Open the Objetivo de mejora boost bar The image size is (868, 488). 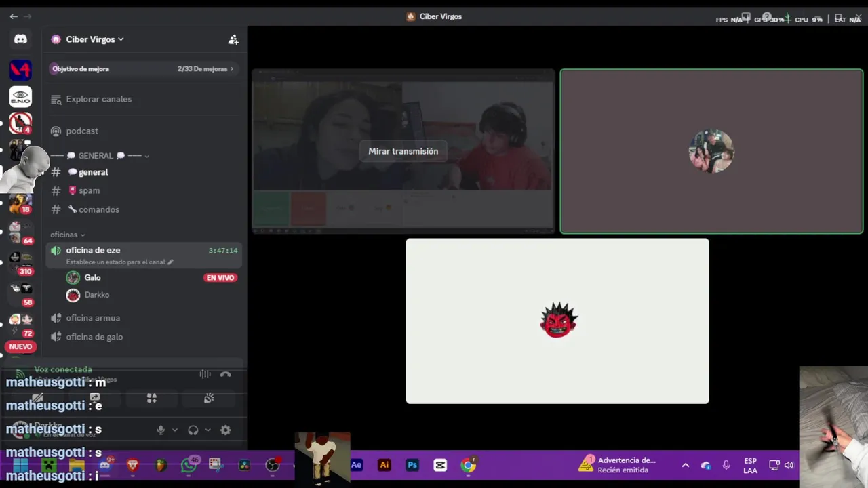tap(143, 68)
